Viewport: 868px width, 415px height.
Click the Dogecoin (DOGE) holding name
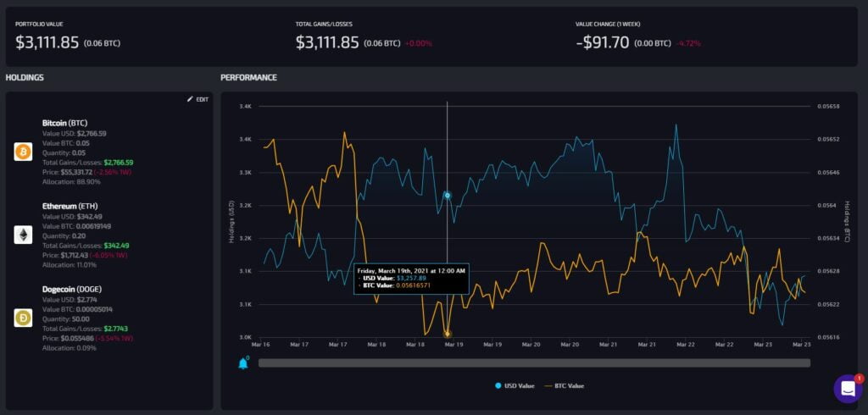pyautogui.click(x=72, y=289)
